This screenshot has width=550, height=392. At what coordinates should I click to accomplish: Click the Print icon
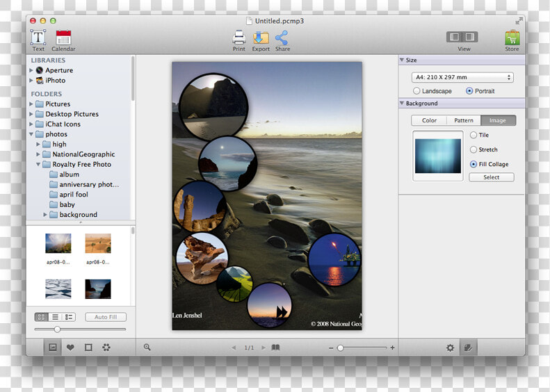[x=239, y=38]
